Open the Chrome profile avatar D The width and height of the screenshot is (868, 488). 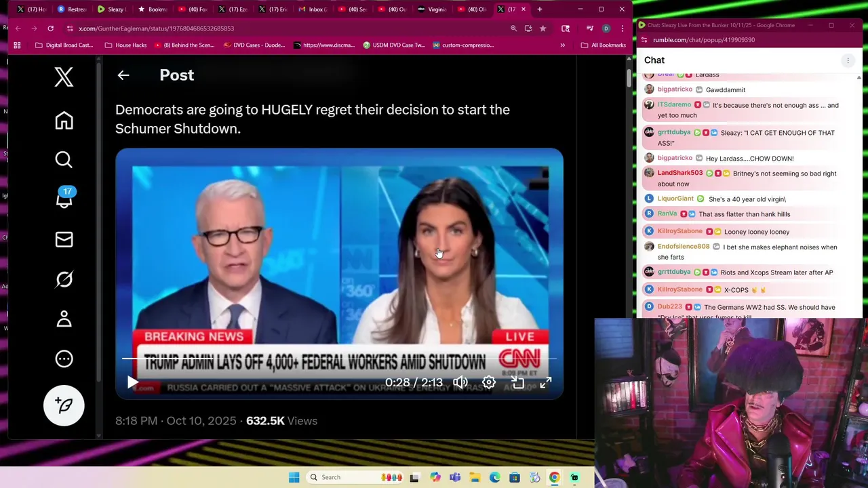[x=606, y=28]
